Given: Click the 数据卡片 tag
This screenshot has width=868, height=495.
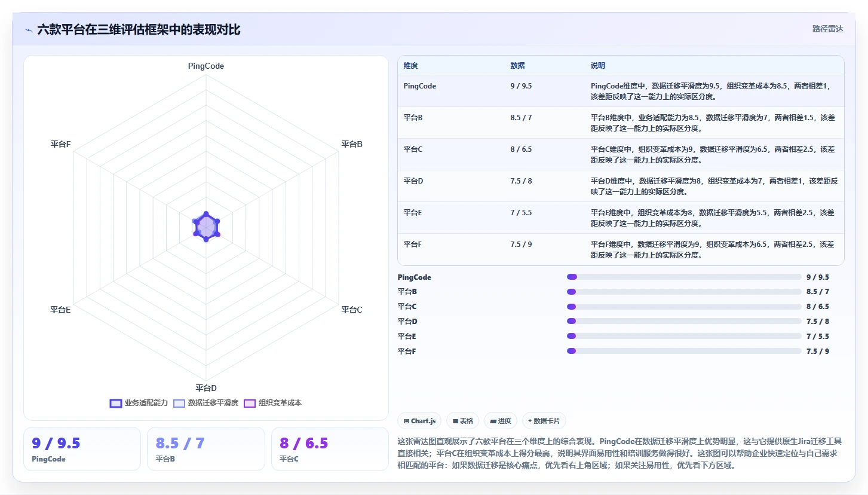Looking at the screenshot, I should [x=544, y=421].
